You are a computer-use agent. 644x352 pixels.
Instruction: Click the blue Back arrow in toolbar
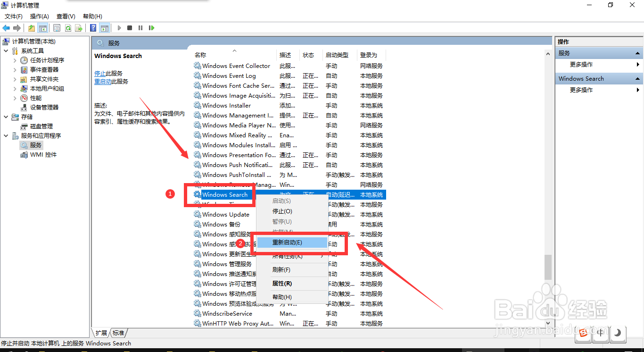(x=6, y=28)
